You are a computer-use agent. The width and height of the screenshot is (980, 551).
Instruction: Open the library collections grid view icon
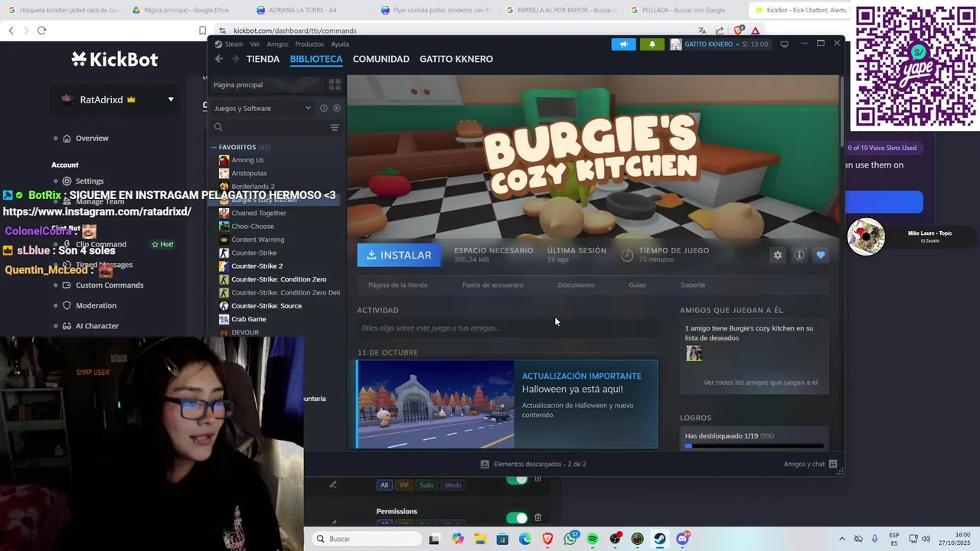coord(335,85)
